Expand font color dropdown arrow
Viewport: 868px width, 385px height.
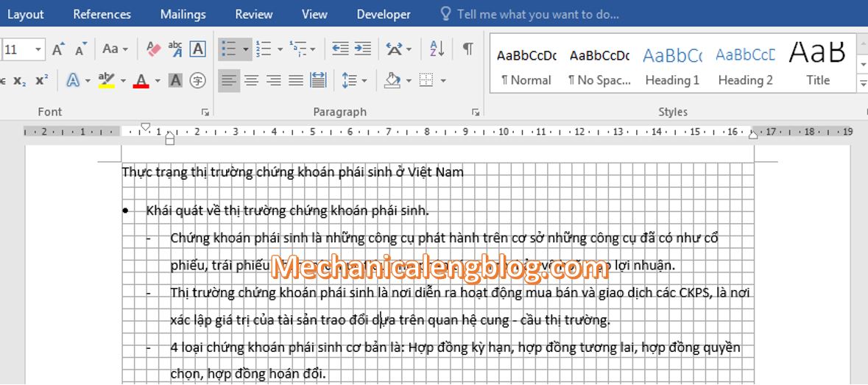pyautogui.click(x=158, y=81)
